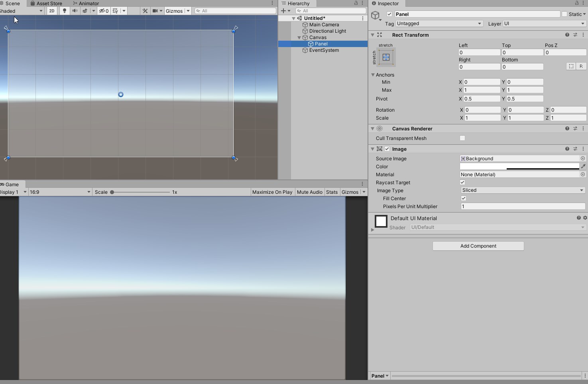Open scene camera settings icon
The image size is (588, 384).
155,11
